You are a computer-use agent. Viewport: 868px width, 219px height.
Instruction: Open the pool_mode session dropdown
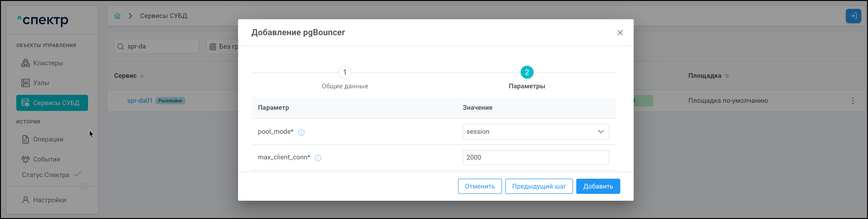pos(536,132)
